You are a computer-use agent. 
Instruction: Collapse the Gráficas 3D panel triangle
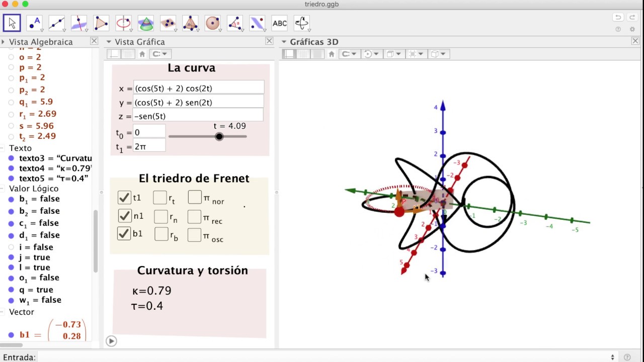(x=284, y=42)
